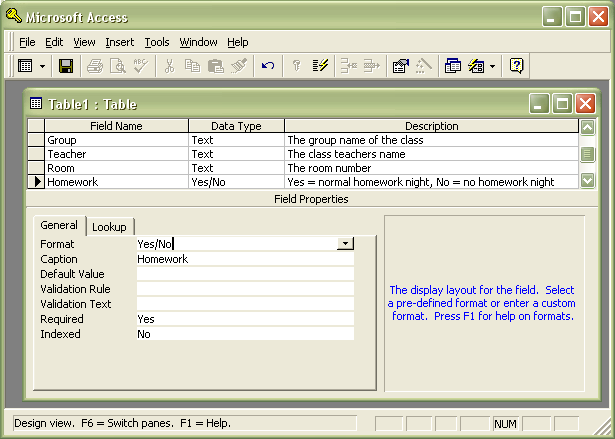
Task: Switch to the Lookup tab
Action: pyautogui.click(x=109, y=227)
